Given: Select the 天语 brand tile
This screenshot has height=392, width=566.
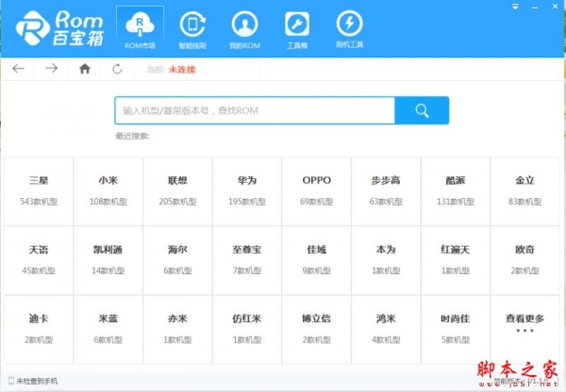Looking at the screenshot, I should coord(39,260).
